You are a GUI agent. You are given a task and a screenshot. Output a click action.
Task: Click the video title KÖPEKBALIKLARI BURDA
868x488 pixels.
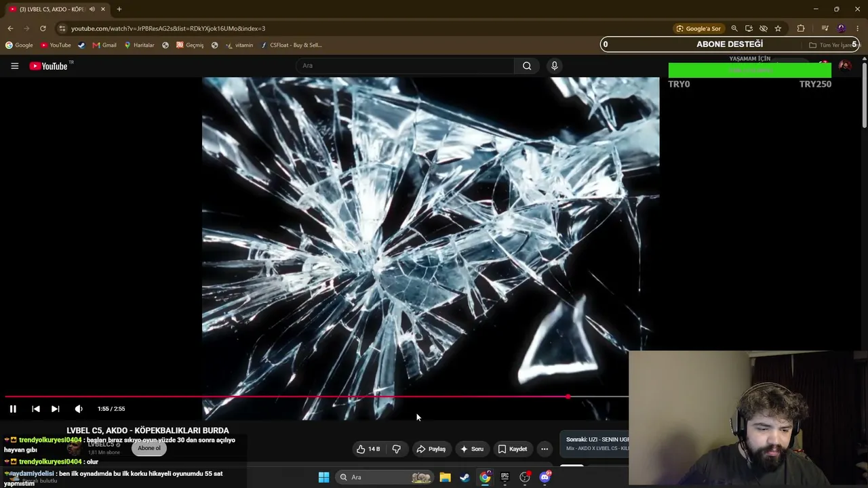(x=148, y=430)
